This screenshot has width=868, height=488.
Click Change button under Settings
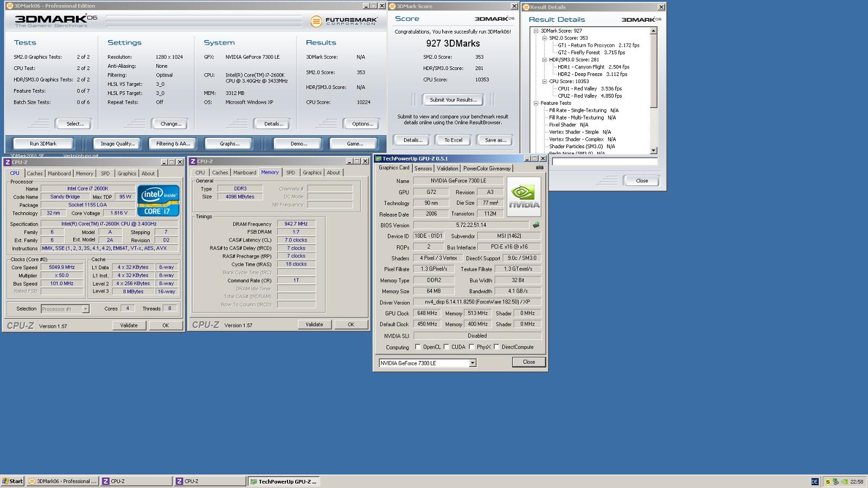[x=171, y=124]
